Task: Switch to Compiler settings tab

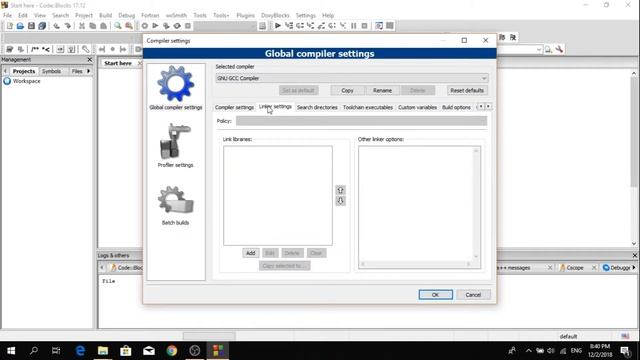Action: pos(234,107)
